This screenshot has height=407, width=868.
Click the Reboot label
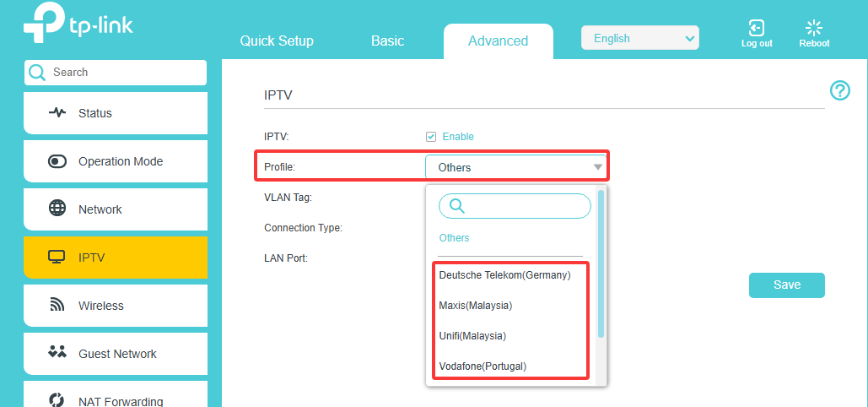tap(814, 43)
